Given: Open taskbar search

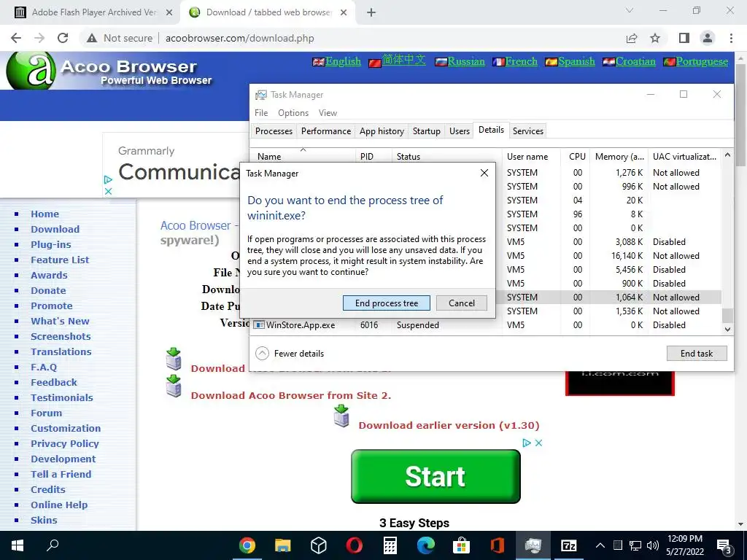Looking at the screenshot, I should [53, 545].
